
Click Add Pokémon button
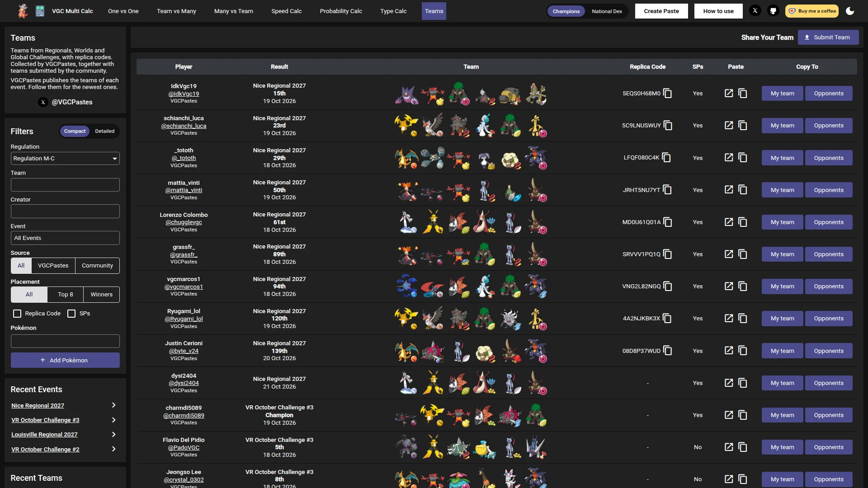click(65, 360)
